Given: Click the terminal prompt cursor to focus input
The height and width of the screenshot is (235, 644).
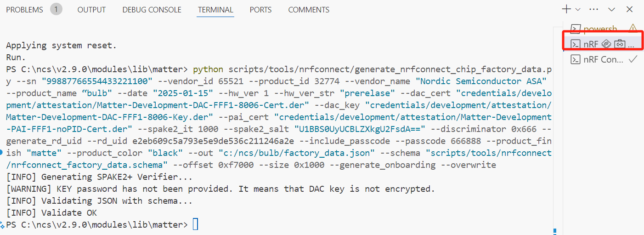Looking at the screenshot, I should tap(196, 224).
